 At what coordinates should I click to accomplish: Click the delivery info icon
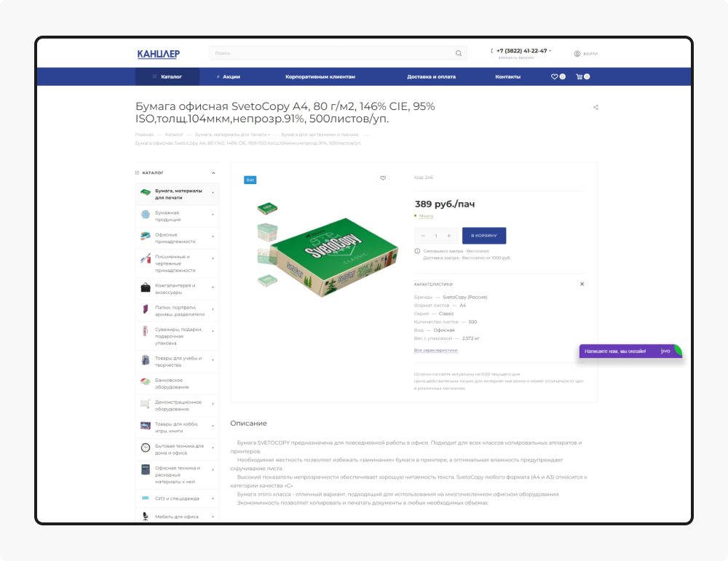(417, 251)
